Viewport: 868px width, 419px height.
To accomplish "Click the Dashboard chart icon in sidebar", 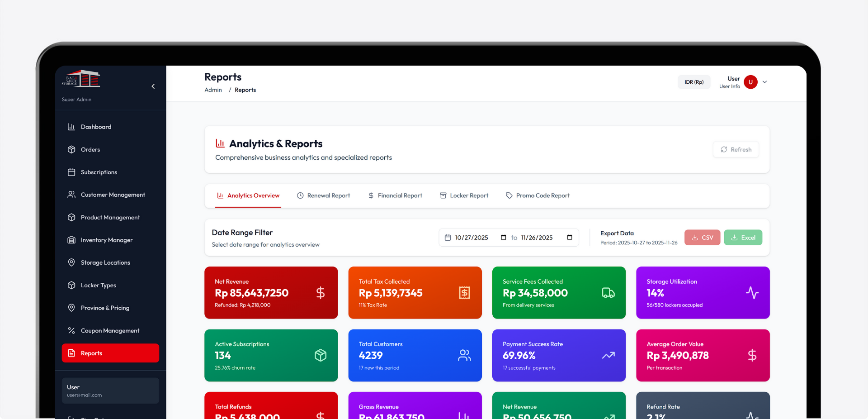I will (71, 127).
